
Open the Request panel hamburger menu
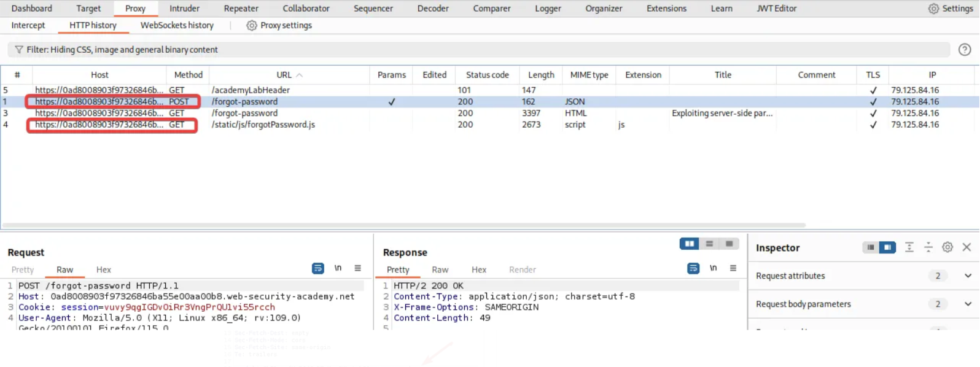357,268
